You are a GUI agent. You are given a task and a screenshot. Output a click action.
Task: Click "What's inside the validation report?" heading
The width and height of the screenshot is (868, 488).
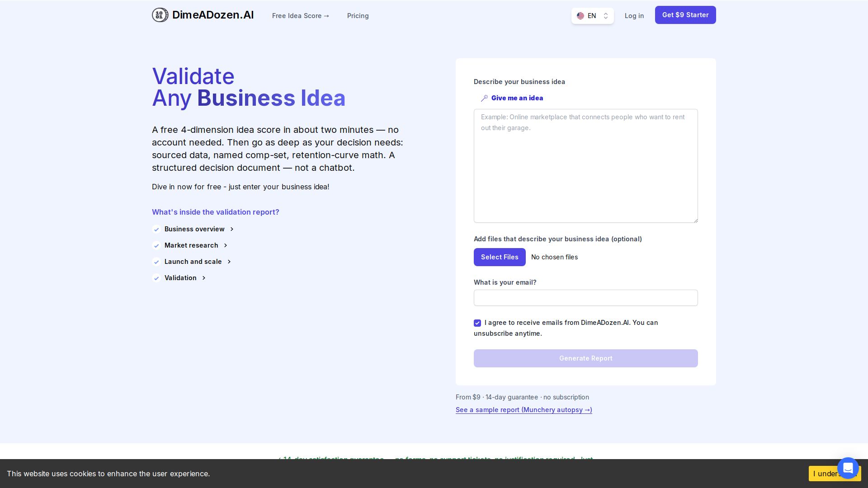point(216,212)
